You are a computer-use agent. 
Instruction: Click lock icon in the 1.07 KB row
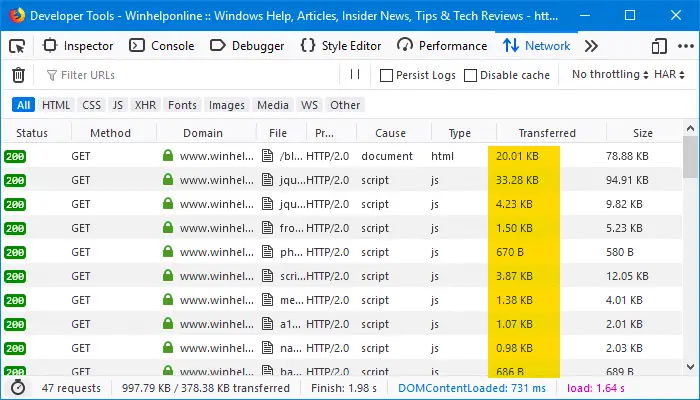click(168, 323)
